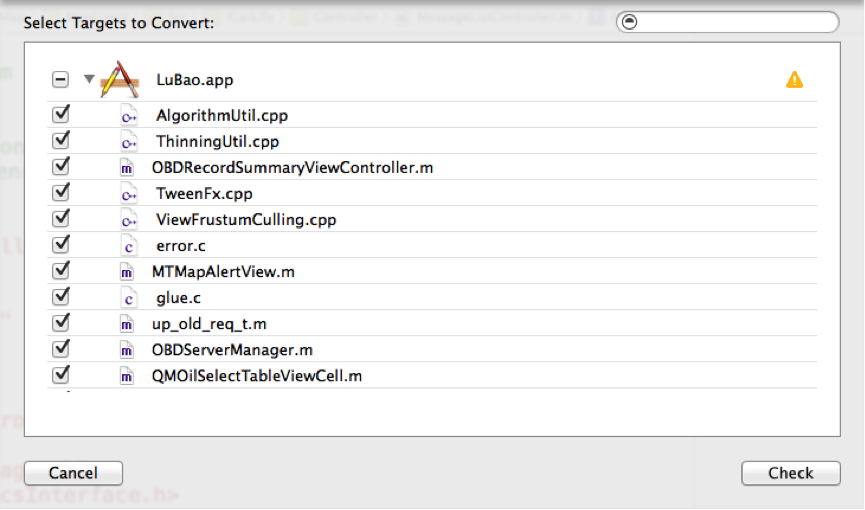Click the AlgorithmUtil.cpp file icon
Screen dimensions: 865x510
128,116
